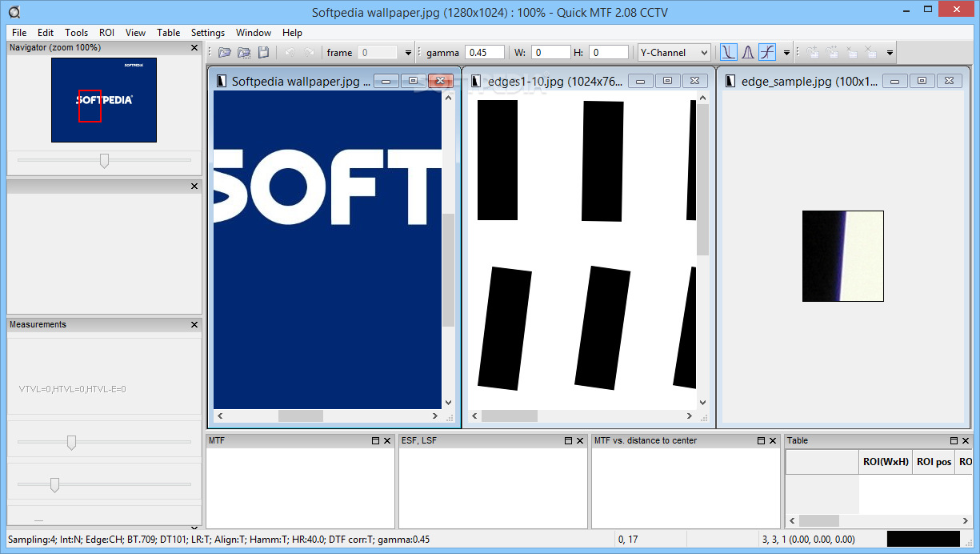
Task: Close the blank panel below the Navigator
Action: 194,186
